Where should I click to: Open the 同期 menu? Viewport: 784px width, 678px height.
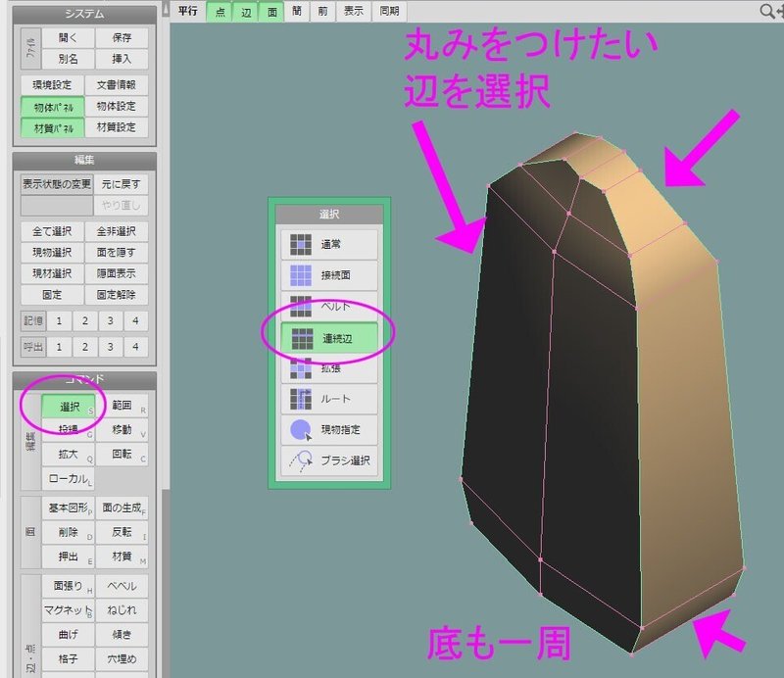pos(389,11)
